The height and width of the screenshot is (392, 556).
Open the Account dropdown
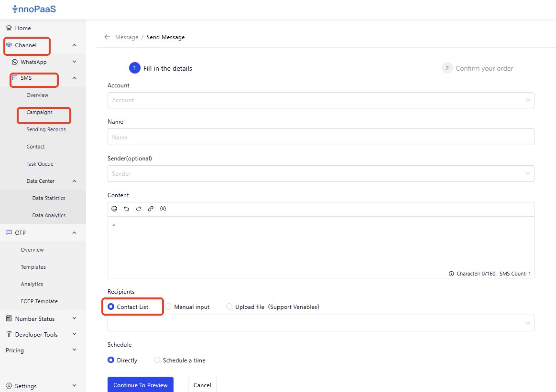320,100
